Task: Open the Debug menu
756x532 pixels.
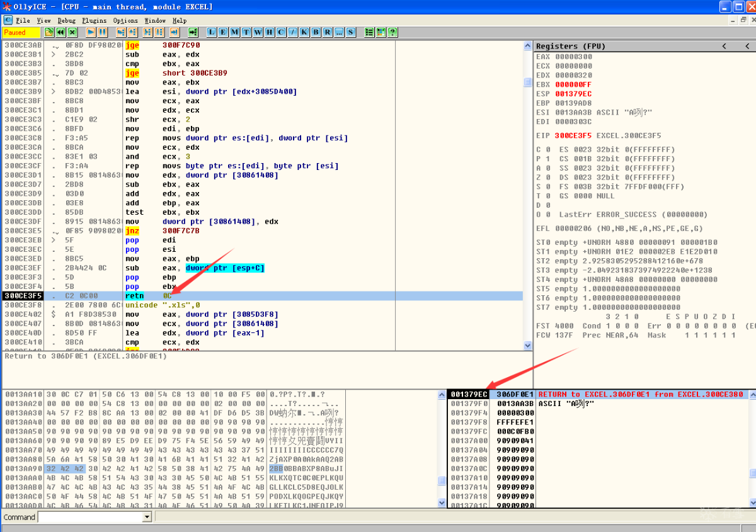Action: click(66, 20)
